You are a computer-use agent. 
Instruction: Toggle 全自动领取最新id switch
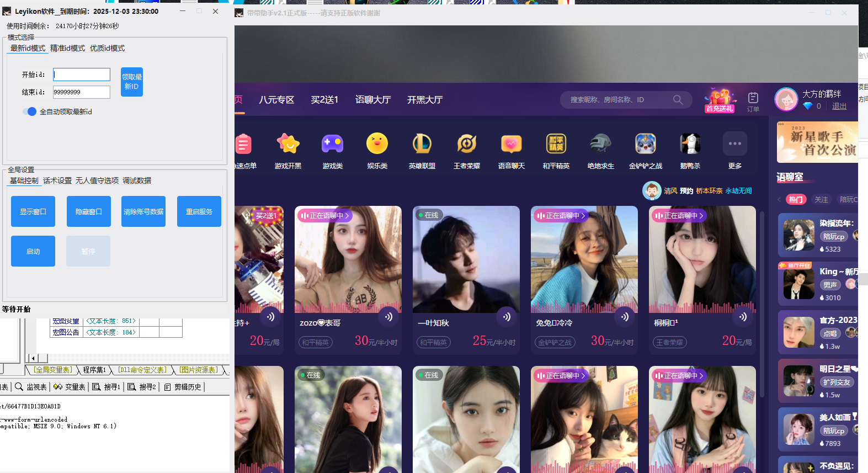click(x=30, y=111)
